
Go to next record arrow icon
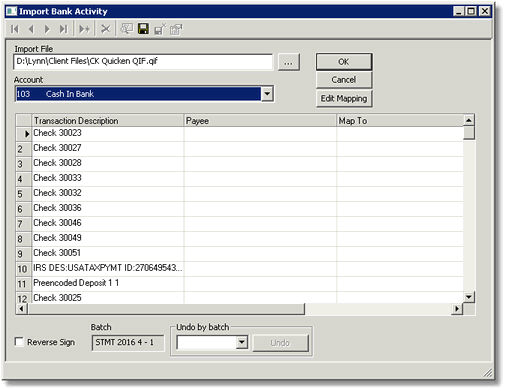click(x=47, y=29)
